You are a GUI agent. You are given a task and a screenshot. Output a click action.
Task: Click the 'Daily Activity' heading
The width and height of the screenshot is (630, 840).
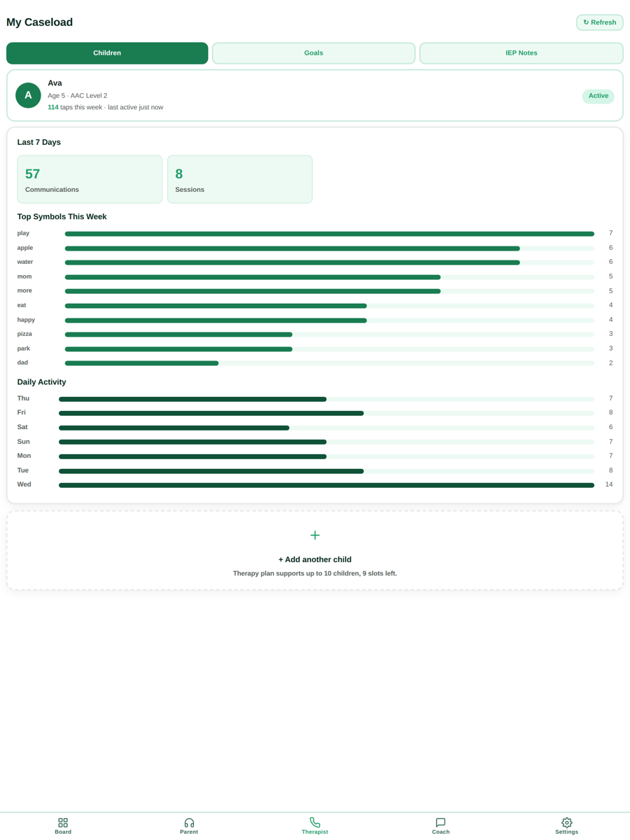[42, 382]
